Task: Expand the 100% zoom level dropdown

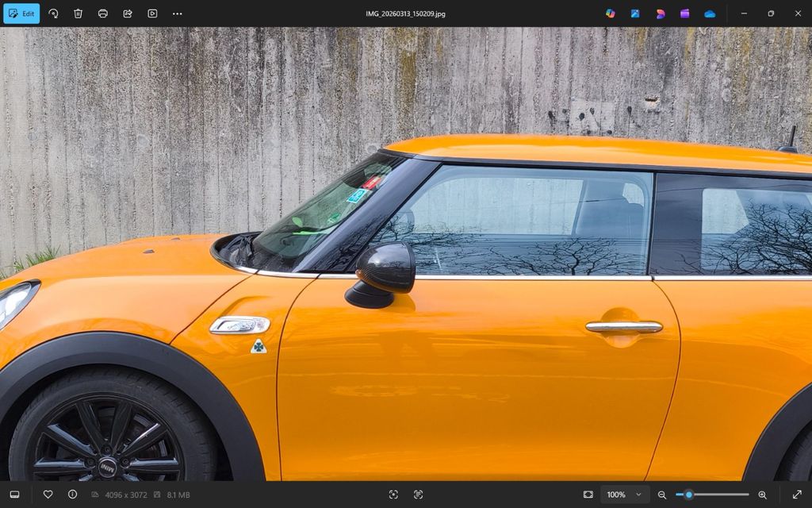Action: 625,495
